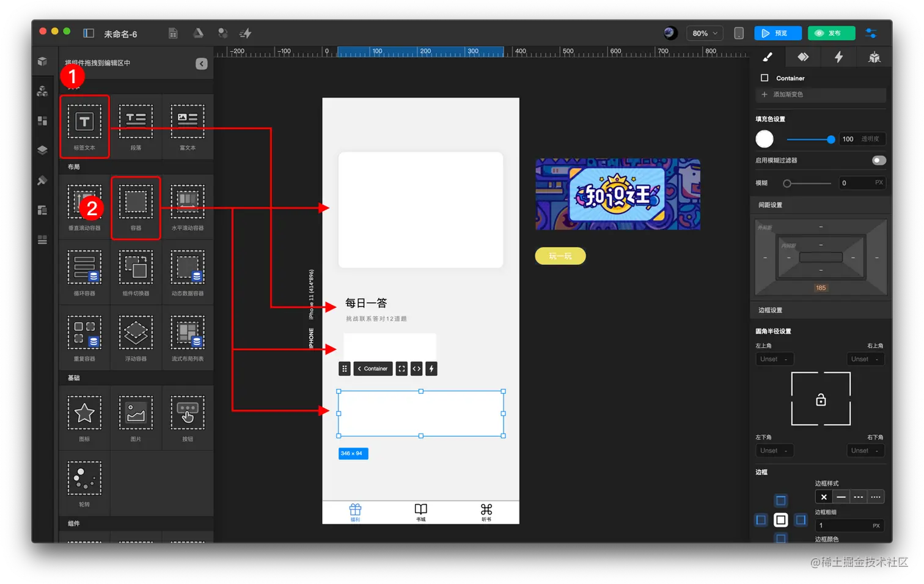Switch to the lightning events tab

(839, 57)
